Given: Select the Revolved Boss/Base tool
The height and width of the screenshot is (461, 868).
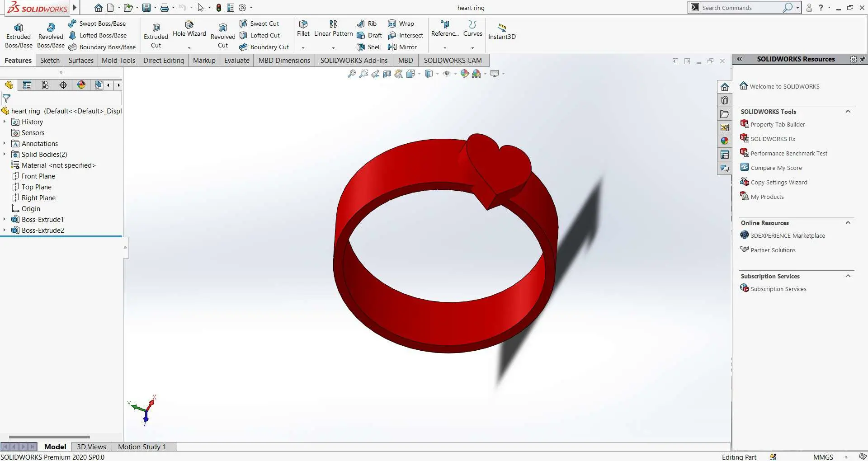Looking at the screenshot, I should tap(51, 36).
